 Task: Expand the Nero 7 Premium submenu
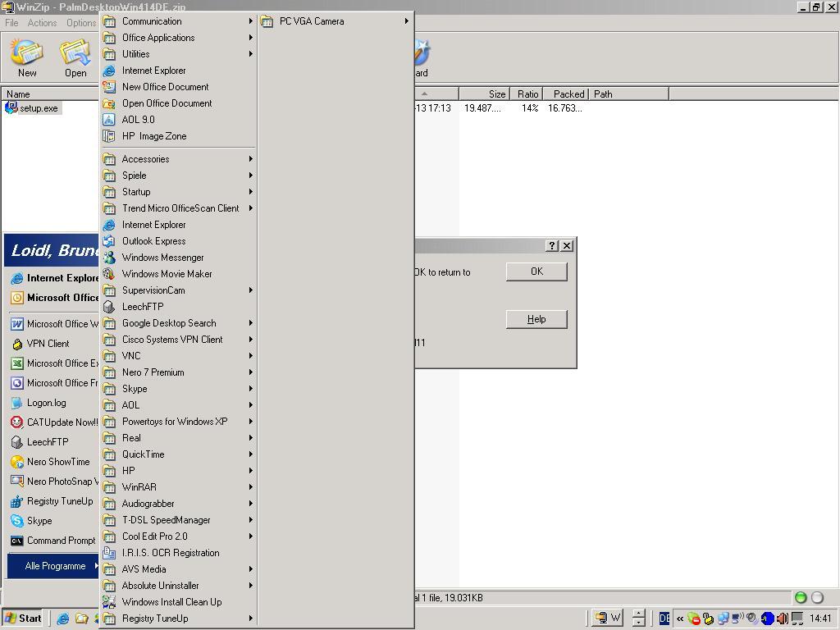tap(178, 372)
